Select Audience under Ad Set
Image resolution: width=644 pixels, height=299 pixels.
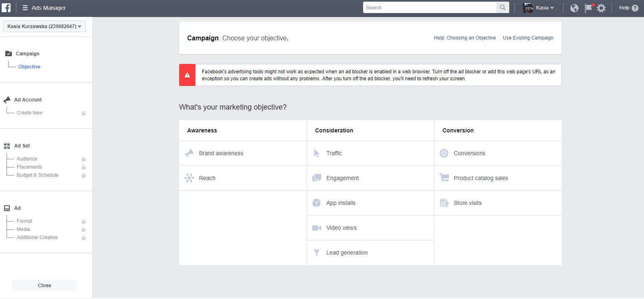[x=27, y=159]
